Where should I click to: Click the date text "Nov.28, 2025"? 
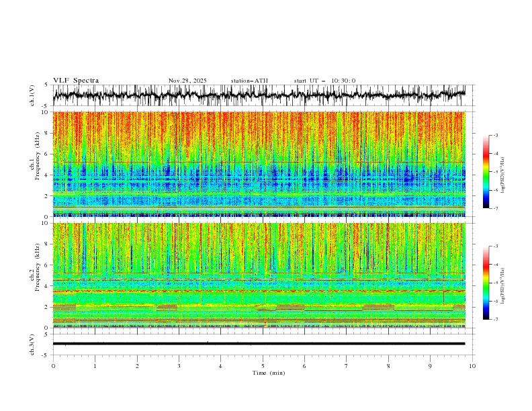(187, 81)
